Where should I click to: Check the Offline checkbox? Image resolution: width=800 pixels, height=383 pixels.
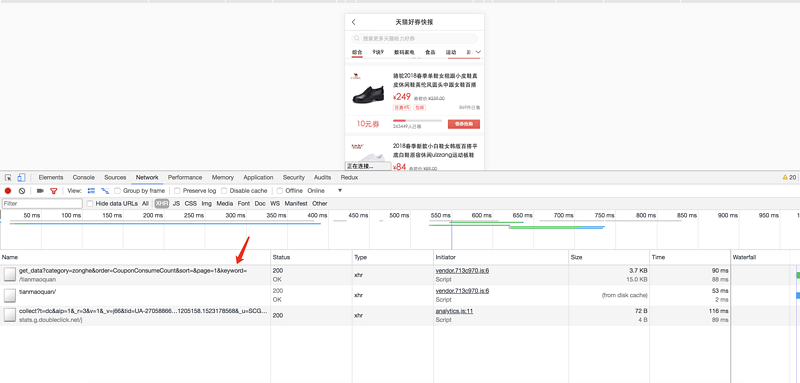click(280, 191)
